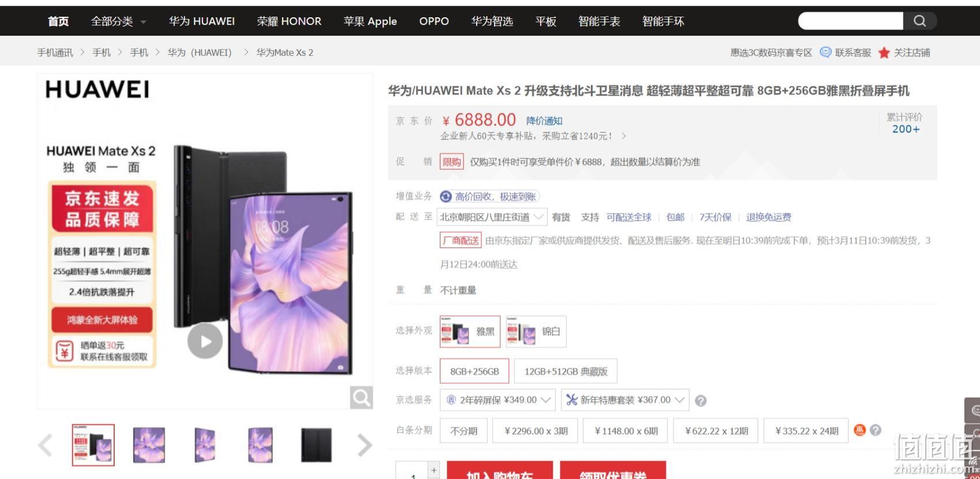
Task: Click 华为Mate Xs 2 breadcrumb link
Action: click(285, 52)
